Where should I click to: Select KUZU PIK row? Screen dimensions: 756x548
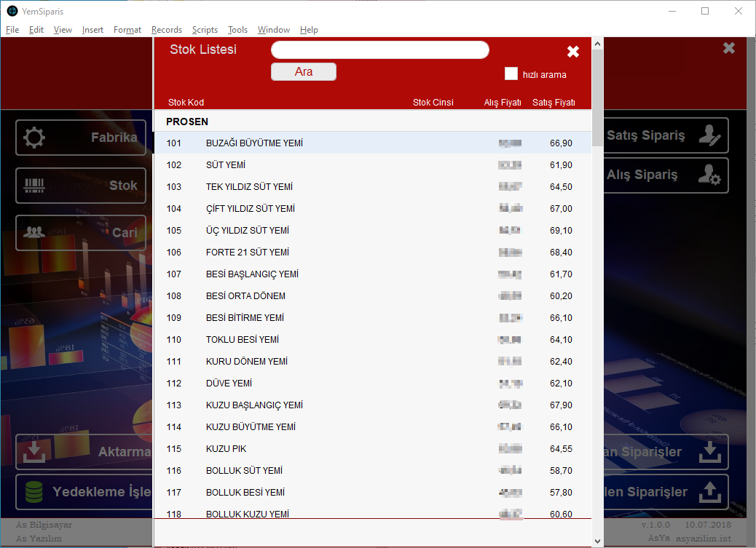[x=372, y=449]
